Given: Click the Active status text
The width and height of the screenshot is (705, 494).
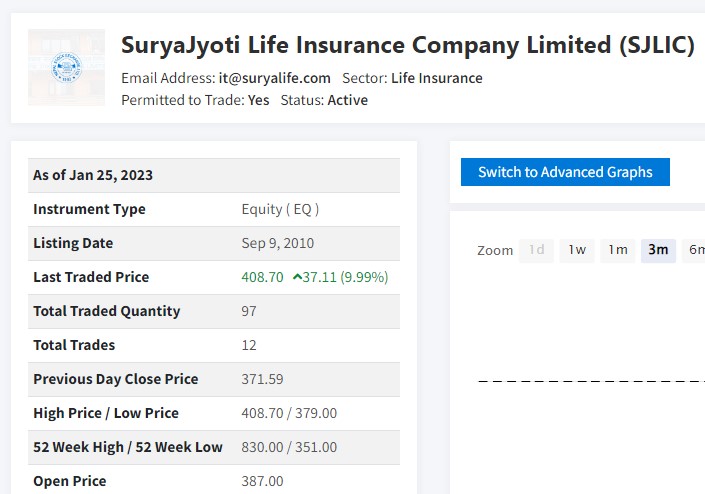Looking at the screenshot, I should [347, 100].
